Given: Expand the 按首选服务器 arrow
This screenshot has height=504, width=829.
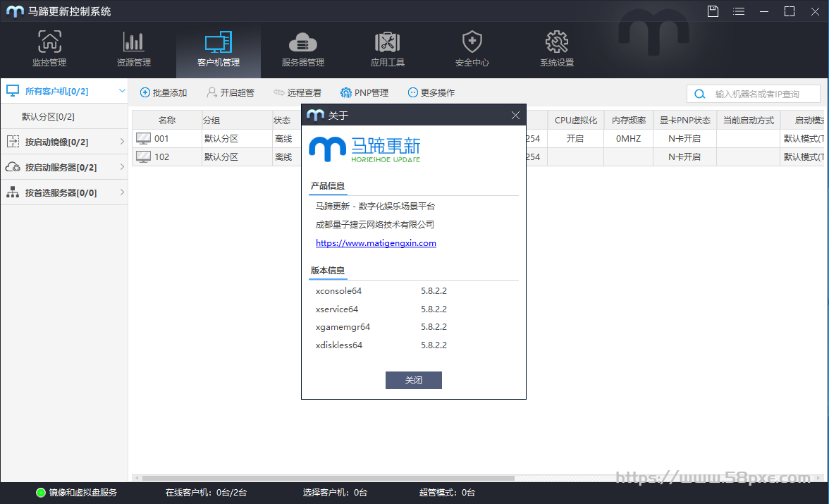Looking at the screenshot, I should [x=122, y=192].
